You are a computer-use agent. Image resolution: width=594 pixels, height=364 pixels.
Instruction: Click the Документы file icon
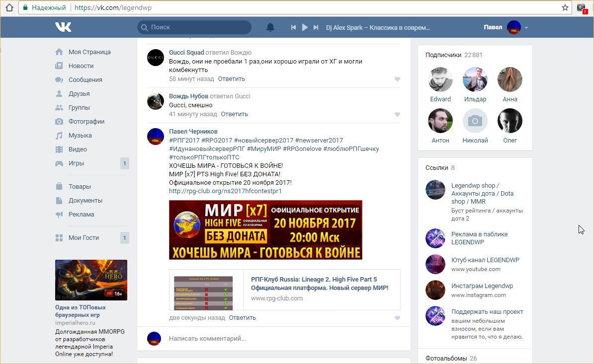[x=59, y=201]
